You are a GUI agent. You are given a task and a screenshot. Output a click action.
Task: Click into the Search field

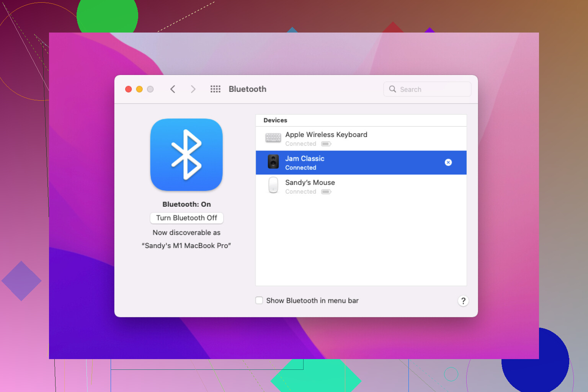(427, 89)
